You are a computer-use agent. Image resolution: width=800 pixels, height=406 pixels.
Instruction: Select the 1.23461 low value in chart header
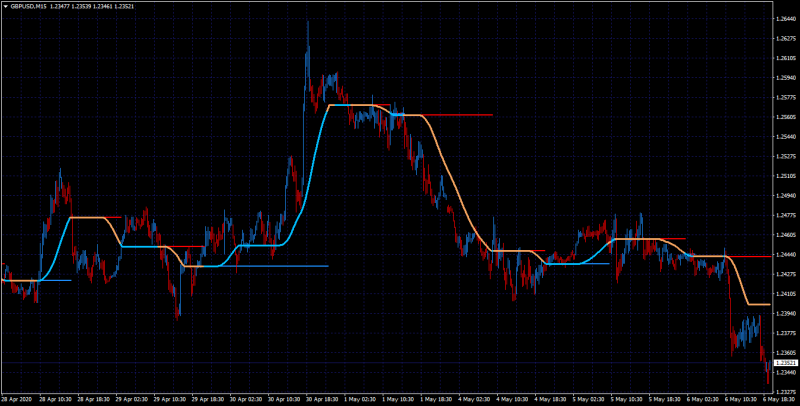103,6
